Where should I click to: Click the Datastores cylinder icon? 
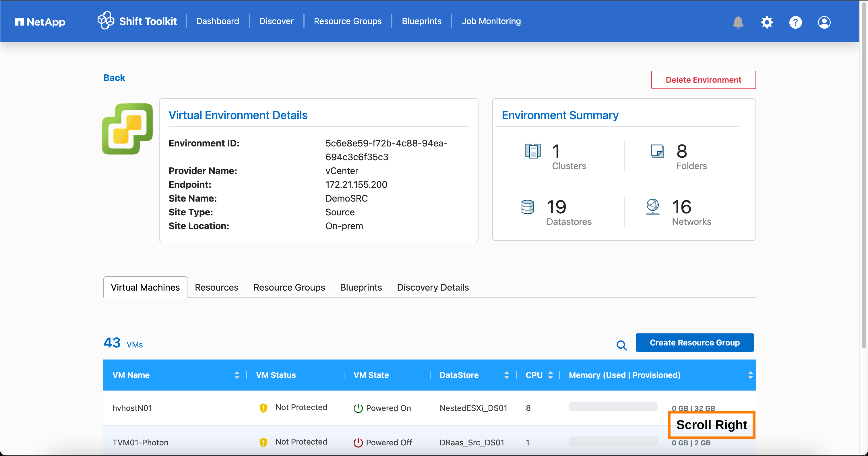[527, 207]
